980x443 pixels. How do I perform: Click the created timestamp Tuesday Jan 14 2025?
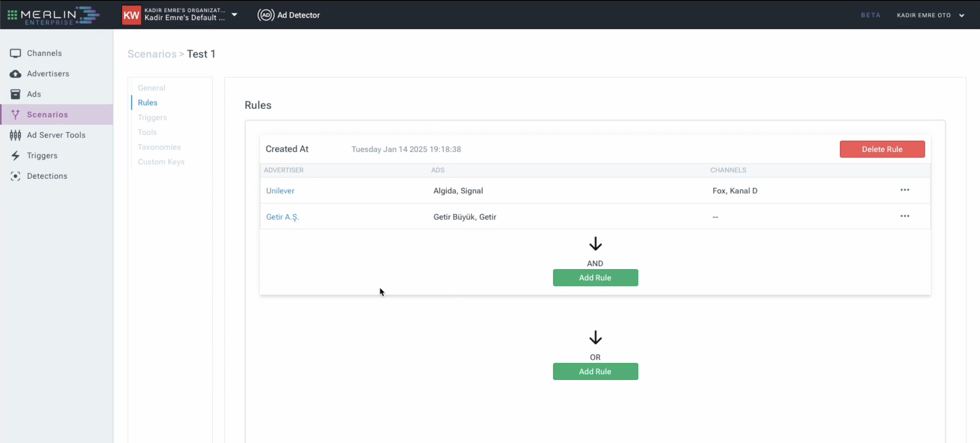coord(406,149)
